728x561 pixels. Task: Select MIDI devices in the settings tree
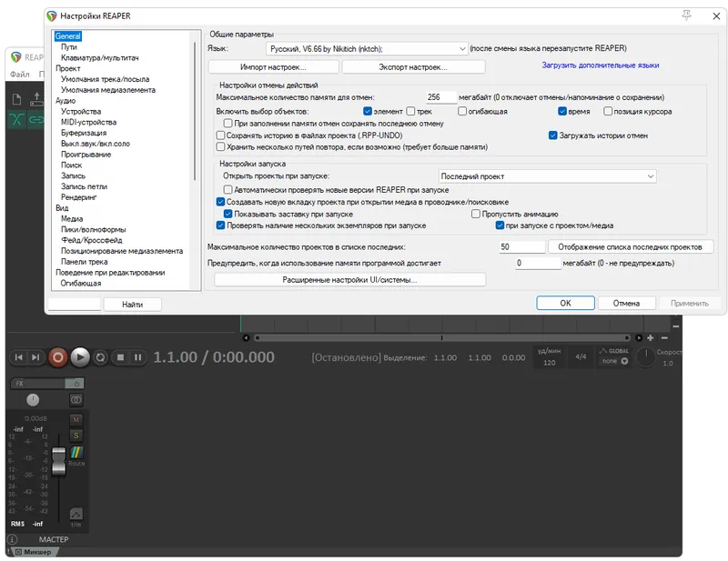tap(88, 122)
